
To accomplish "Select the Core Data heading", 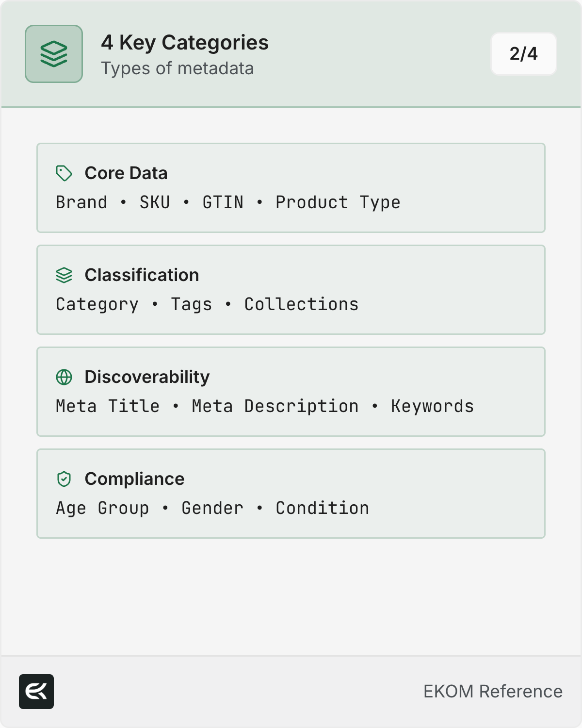I will pos(126,173).
